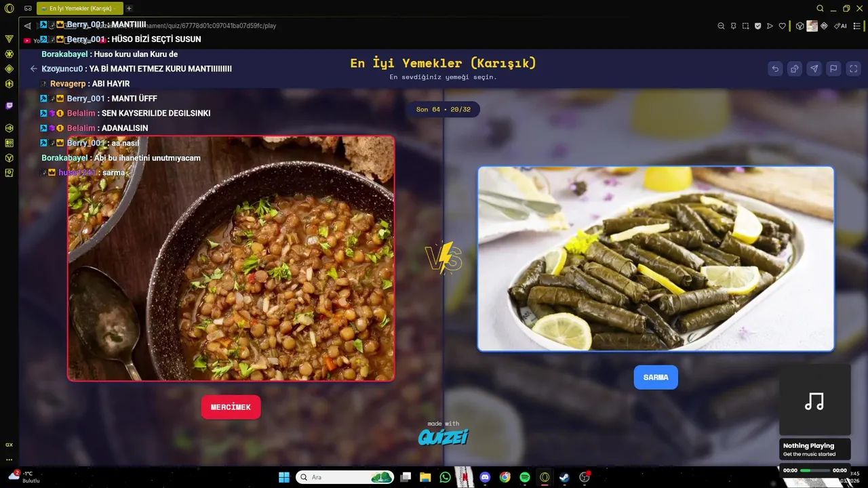This screenshot has width=868, height=488.
Task: Click the hexagon sidebar icon above the Twitch icon
Action: click(x=9, y=84)
